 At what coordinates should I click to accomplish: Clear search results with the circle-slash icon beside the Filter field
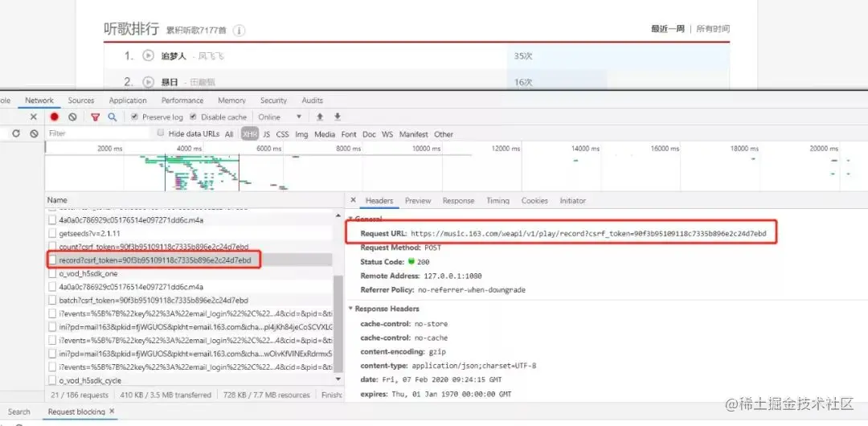(x=34, y=133)
